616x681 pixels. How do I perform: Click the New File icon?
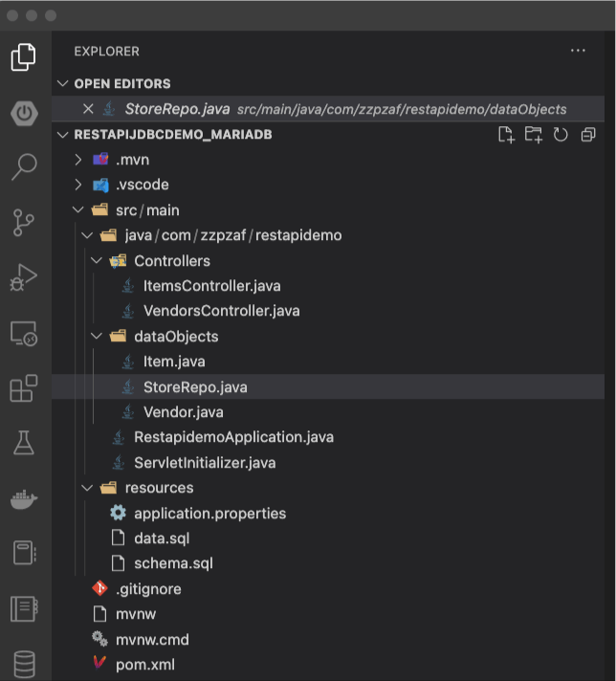pyautogui.click(x=506, y=135)
